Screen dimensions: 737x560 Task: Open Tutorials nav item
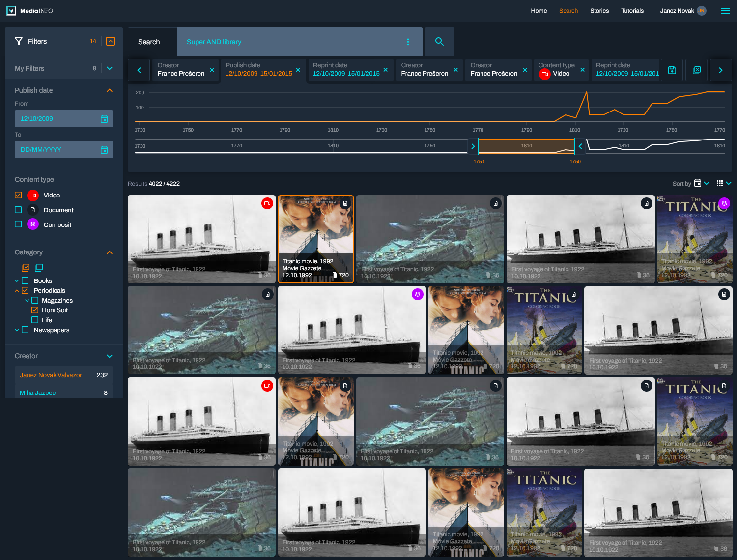pos(632,11)
